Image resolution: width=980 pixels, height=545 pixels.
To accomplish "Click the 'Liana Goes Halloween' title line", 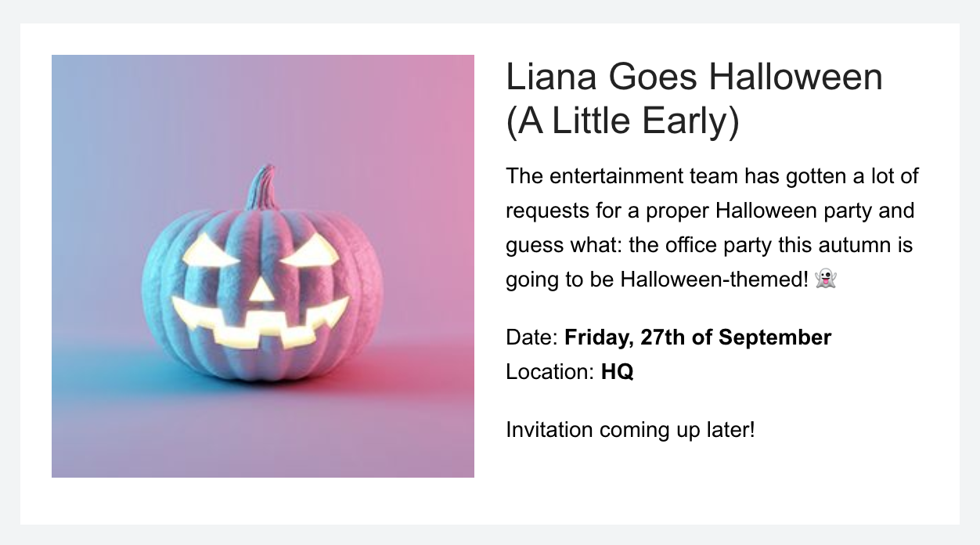I will point(694,77).
